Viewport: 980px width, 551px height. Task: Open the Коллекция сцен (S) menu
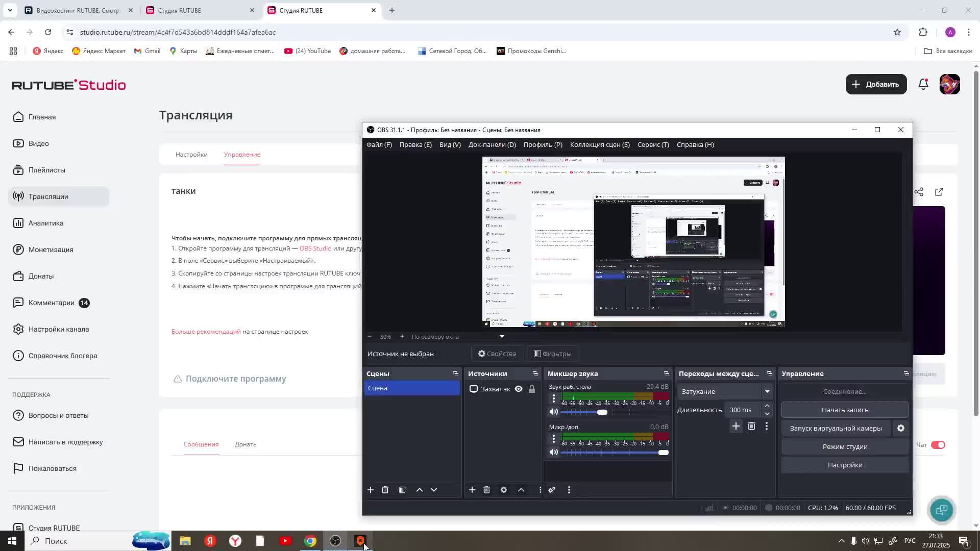coord(600,144)
